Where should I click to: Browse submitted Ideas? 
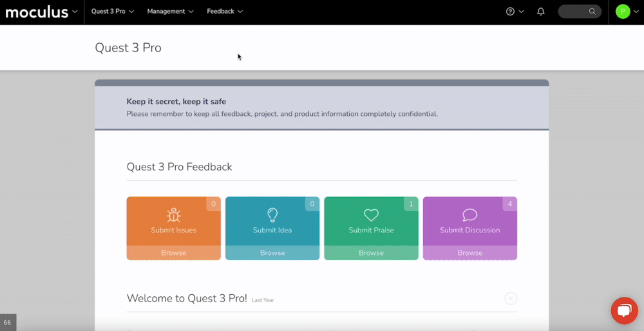pos(272,253)
